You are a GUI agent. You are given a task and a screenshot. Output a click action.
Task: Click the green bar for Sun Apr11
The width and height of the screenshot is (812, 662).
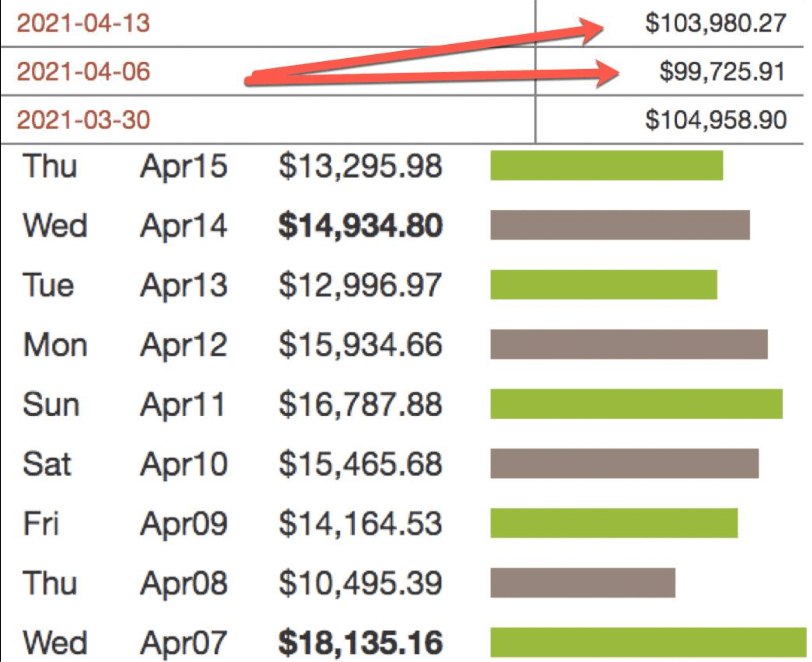[636, 404]
